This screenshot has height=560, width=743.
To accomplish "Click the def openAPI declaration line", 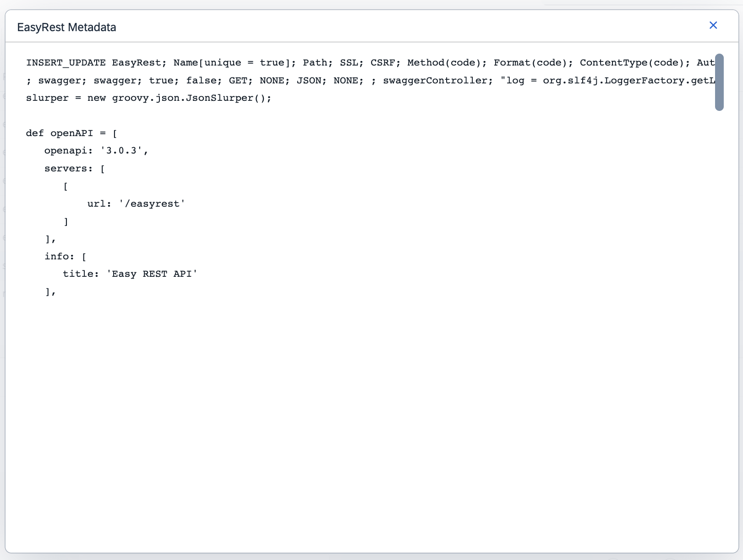I will tap(71, 133).
